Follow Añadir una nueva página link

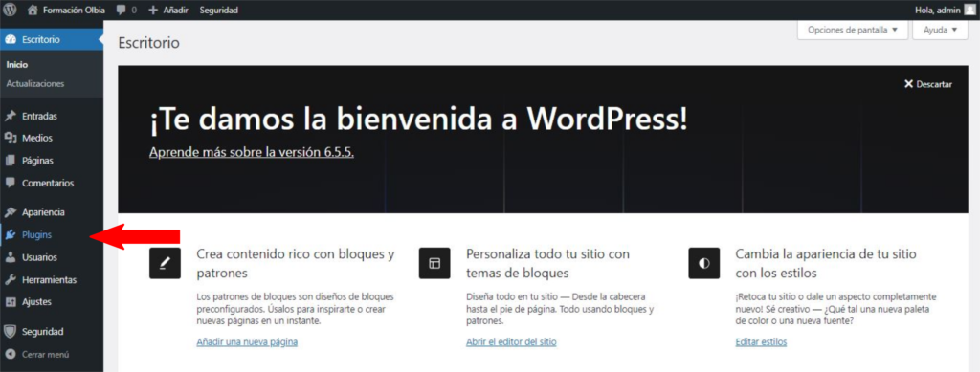(247, 342)
